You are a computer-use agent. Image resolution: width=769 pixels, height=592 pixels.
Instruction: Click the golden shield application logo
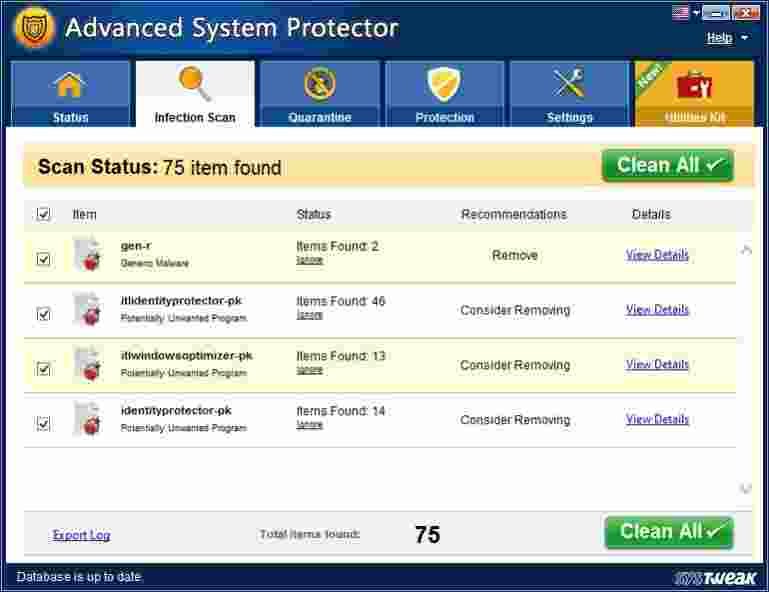coord(34,28)
